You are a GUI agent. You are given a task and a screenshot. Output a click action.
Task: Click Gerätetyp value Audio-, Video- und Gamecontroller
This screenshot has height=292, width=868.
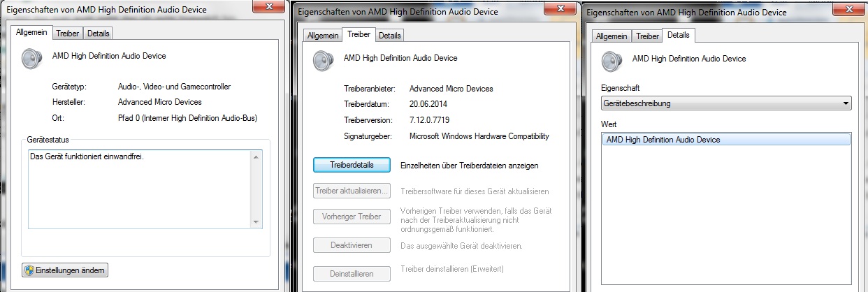pyautogui.click(x=174, y=87)
